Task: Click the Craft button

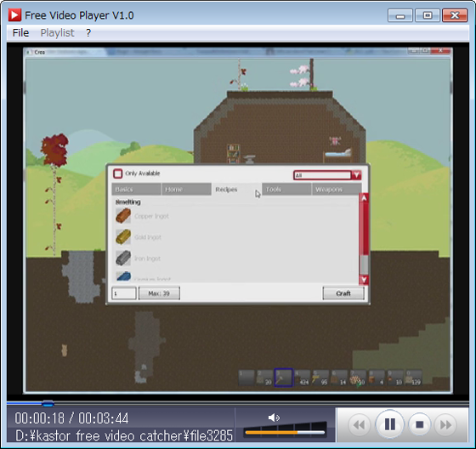Action: click(x=343, y=293)
